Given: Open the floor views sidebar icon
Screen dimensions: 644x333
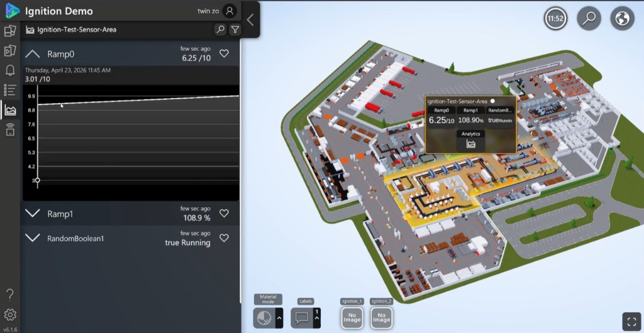Looking at the screenshot, I should pyautogui.click(x=10, y=31).
